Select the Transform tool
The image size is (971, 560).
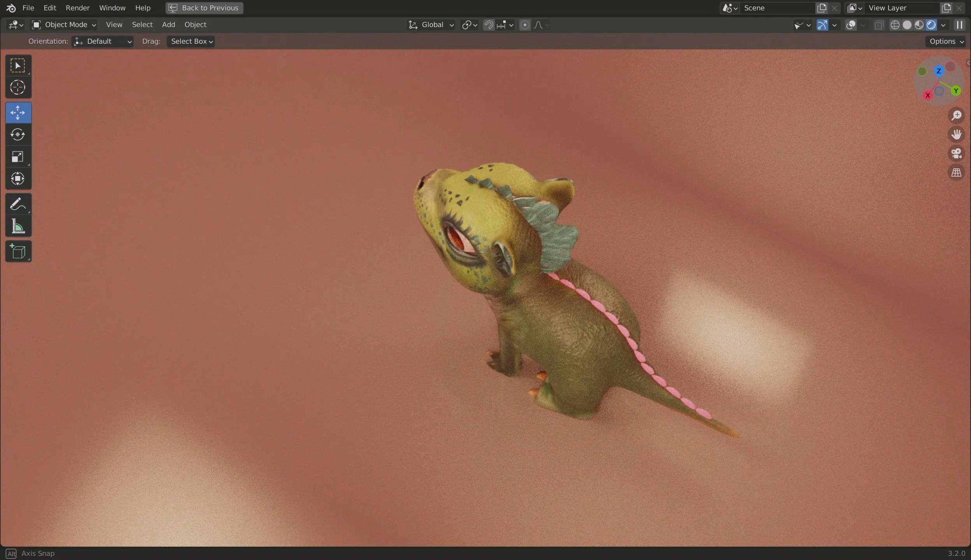[18, 179]
